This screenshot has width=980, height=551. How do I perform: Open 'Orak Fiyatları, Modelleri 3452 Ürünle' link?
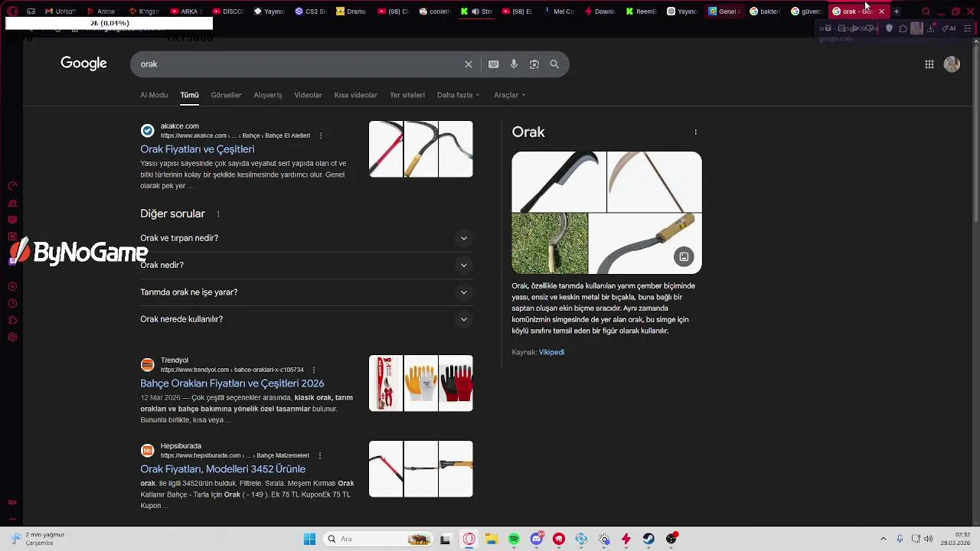click(x=223, y=469)
